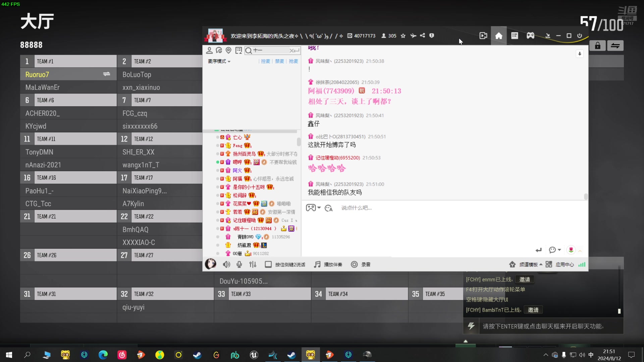Click the user avatar in YY bottom bar
Viewport: 644px width, 362px height.
pos(211,264)
